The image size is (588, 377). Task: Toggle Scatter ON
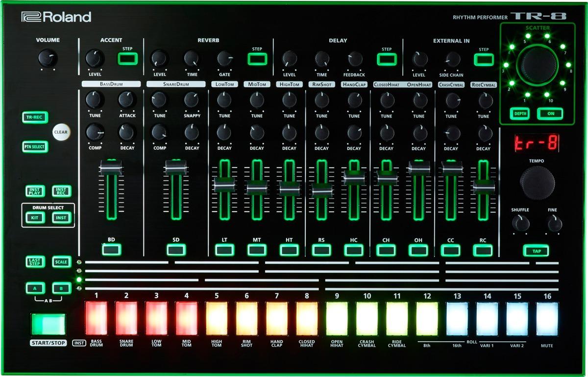coord(550,113)
